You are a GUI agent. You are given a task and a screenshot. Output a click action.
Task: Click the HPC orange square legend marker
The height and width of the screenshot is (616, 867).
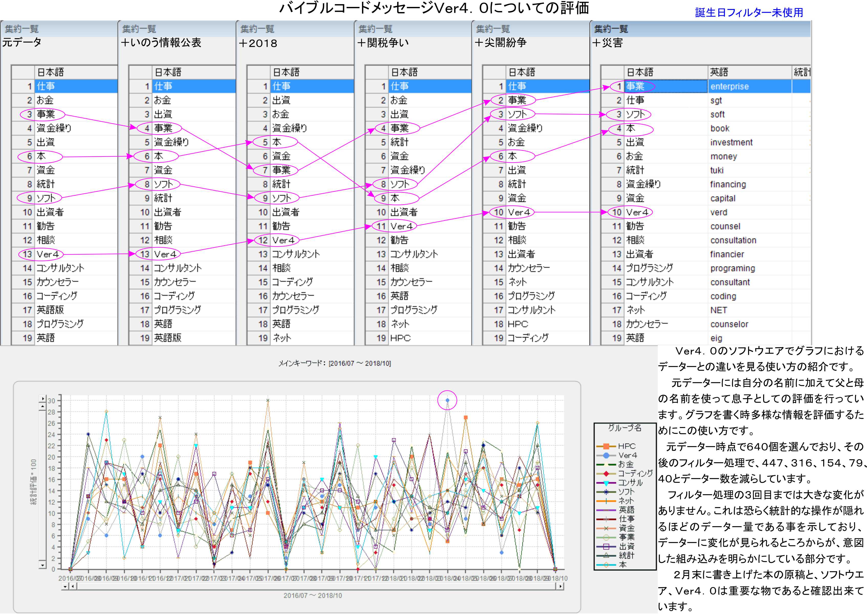pyautogui.click(x=606, y=446)
